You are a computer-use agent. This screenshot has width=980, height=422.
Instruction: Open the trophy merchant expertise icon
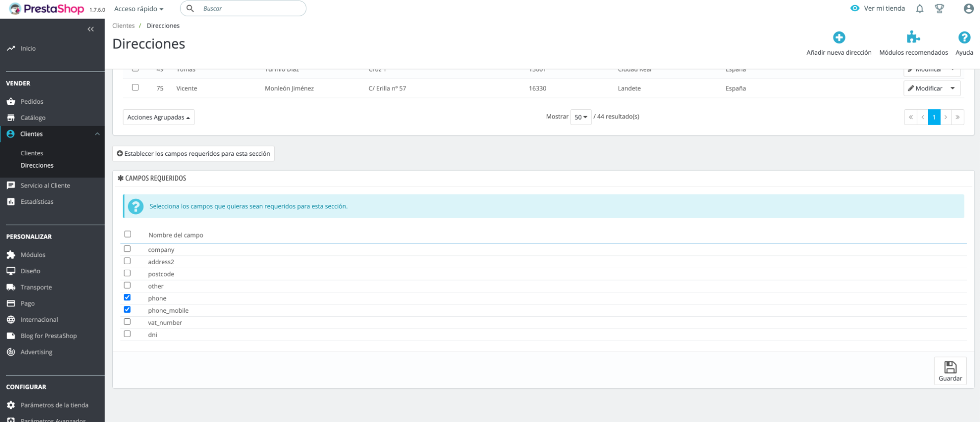[x=939, y=9]
